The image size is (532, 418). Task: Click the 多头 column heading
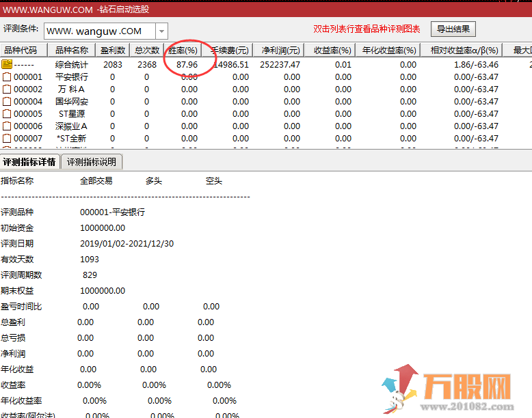154,181
